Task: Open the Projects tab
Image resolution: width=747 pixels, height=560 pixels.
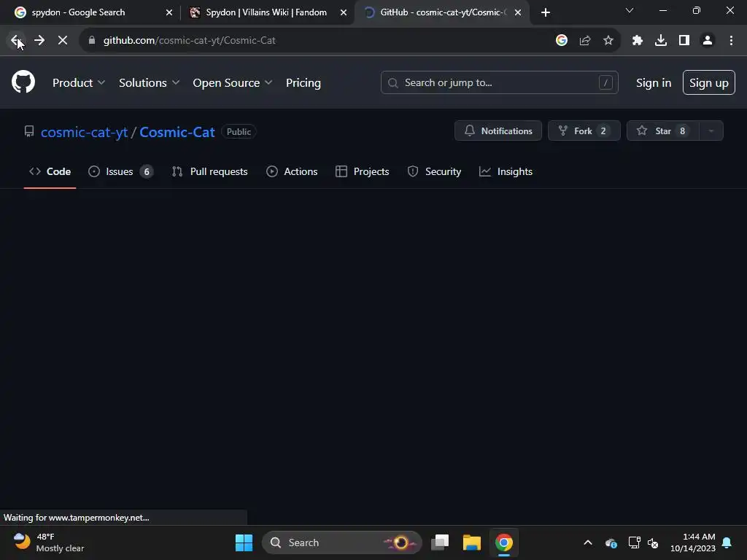Action: 362,171
